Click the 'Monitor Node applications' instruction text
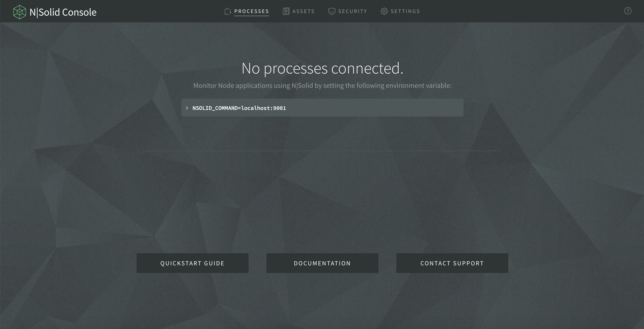 click(x=322, y=86)
